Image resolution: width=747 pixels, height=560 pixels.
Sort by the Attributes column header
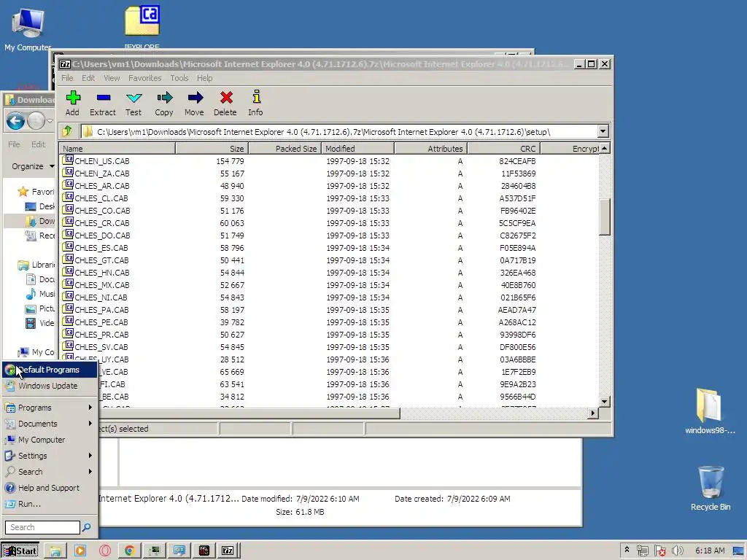click(x=430, y=149)
